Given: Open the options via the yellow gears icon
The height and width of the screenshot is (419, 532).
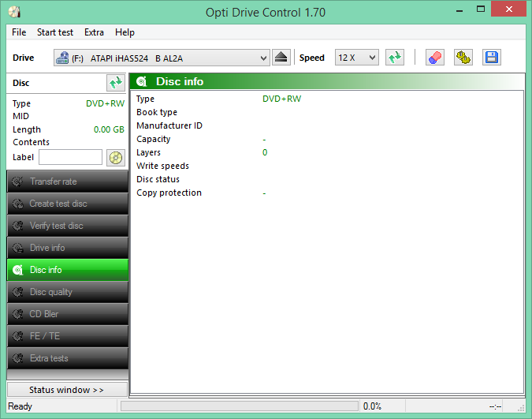Looking at the screenshot, I should [463, 58].
